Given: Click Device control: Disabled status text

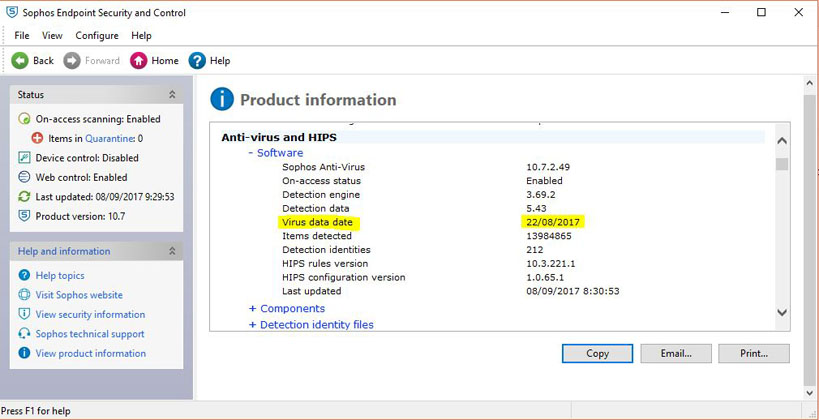Looking at the screenshot, I should tap(87, 158).
